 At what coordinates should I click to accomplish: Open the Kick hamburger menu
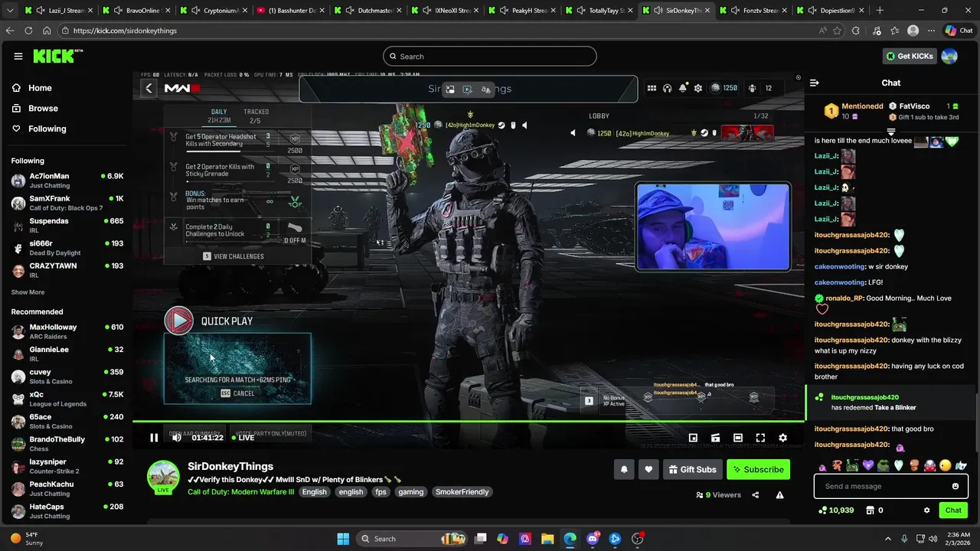(18, 57)
